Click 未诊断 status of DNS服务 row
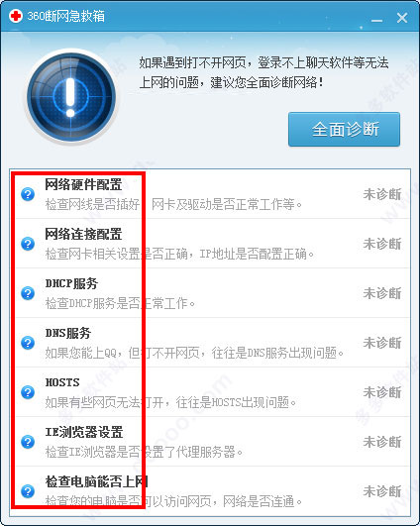 tap(382, 343)
